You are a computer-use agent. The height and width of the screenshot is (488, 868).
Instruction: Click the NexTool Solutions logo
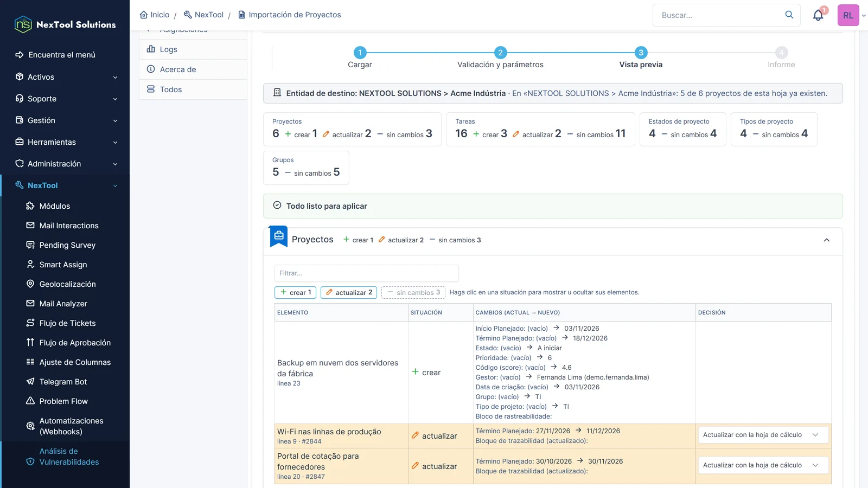click(65, 24)
